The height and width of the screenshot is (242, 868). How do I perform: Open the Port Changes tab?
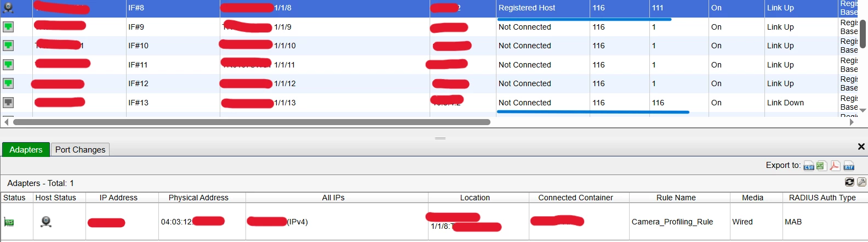click(x=80, y=149)
